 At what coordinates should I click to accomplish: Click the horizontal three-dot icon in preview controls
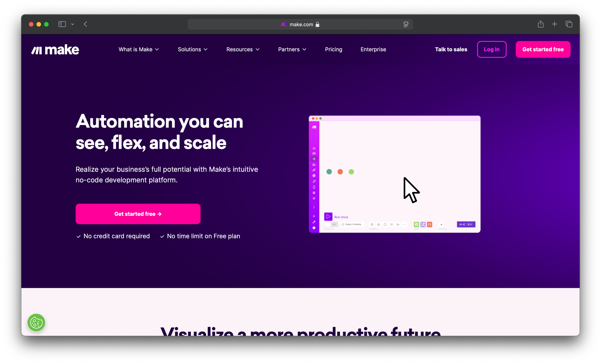coord(405,225)
